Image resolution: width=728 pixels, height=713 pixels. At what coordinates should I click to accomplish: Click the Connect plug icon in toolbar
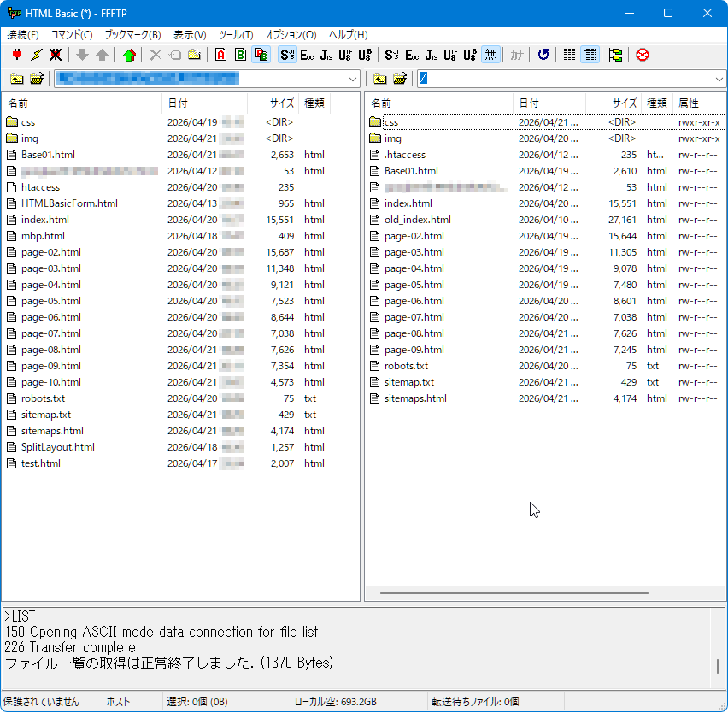[x=17, y=55]
